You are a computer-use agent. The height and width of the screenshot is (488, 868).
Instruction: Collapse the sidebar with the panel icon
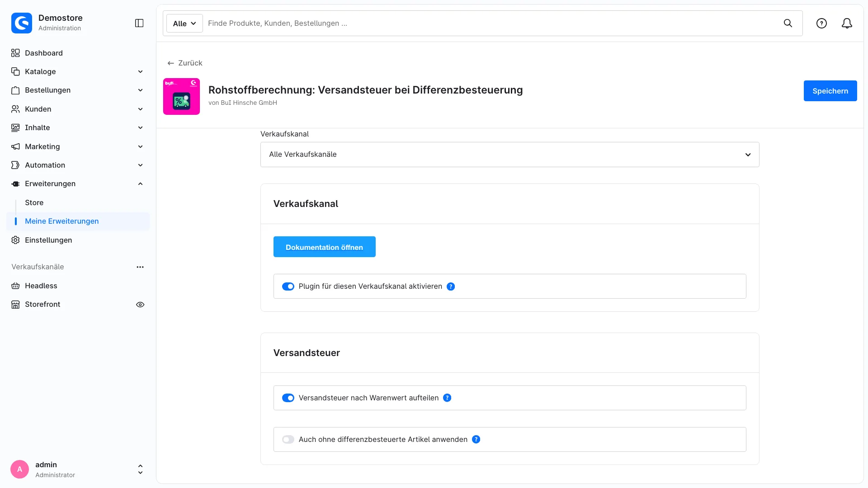pyautogui.click(x=139, y=23)
